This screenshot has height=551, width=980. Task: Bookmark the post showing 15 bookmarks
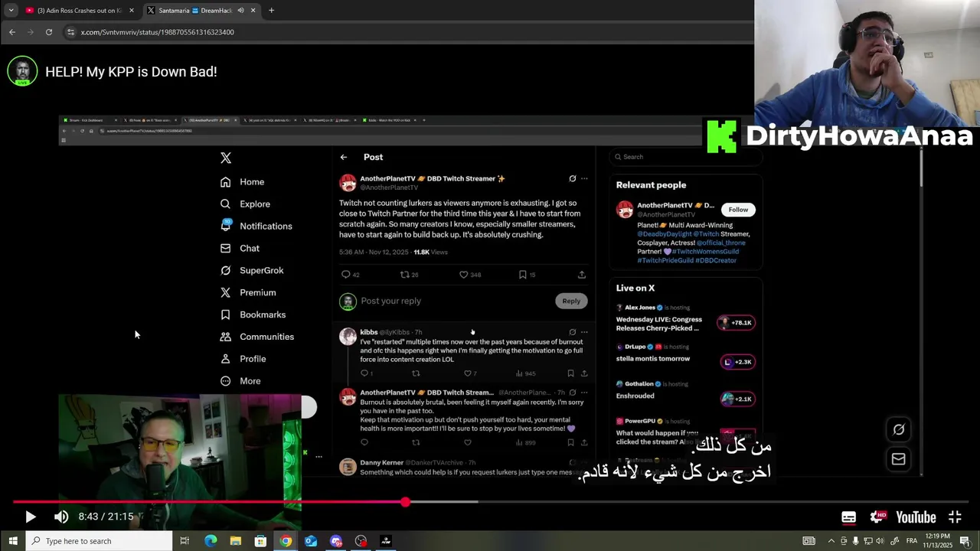tap(523, 275)
